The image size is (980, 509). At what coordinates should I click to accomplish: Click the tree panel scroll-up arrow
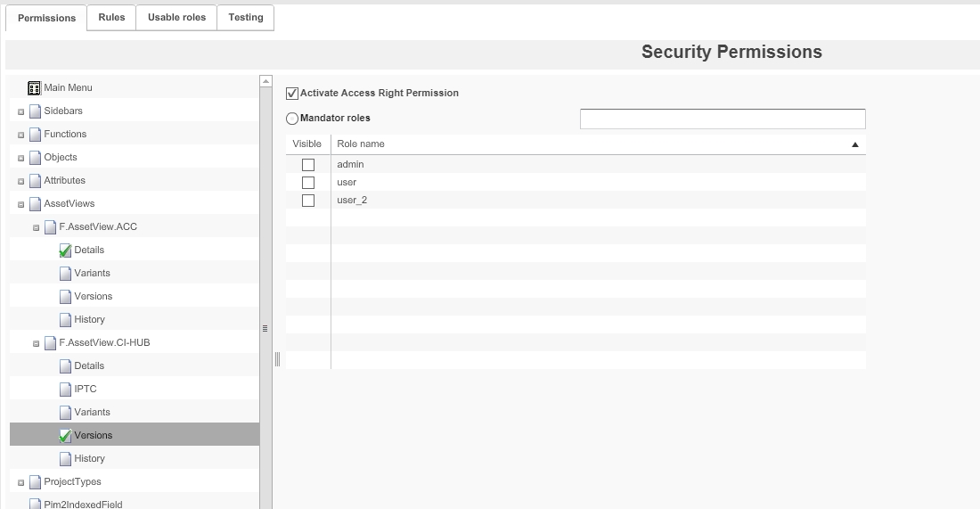pos(265,81)
